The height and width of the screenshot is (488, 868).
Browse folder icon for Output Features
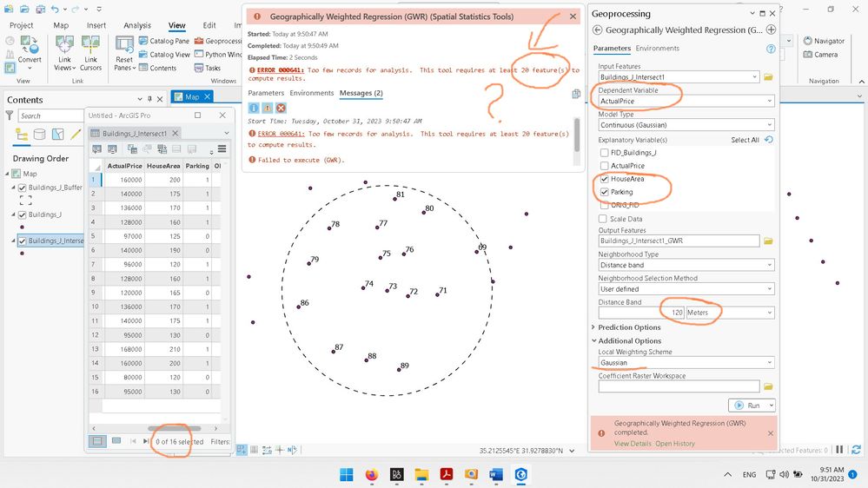point(768,241)
